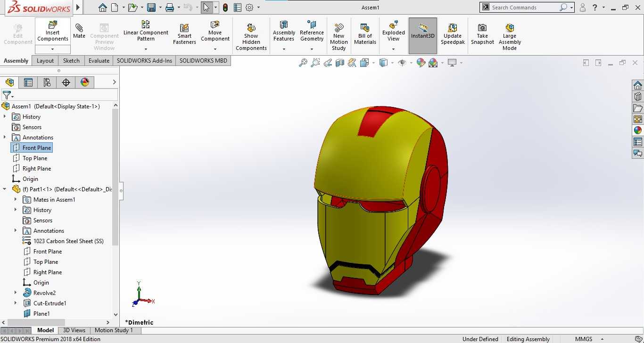
Task: Click the Search Commands field
Action: 525,8
